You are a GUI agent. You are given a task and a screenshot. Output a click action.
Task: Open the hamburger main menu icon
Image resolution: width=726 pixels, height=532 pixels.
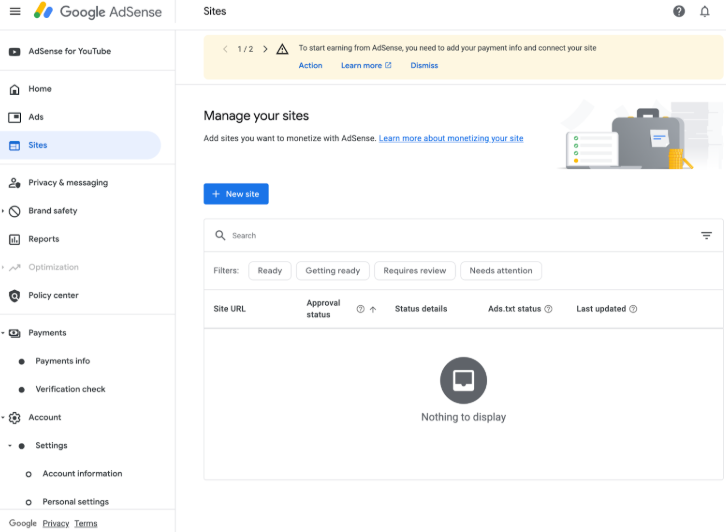(x=15, y=12)
